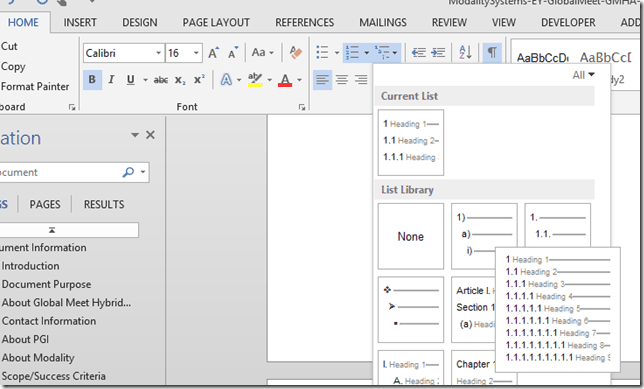Open the Clipboard dialog launcher
Screen dimensions: 644x389
pyautogui.click(x=72, y=107)
